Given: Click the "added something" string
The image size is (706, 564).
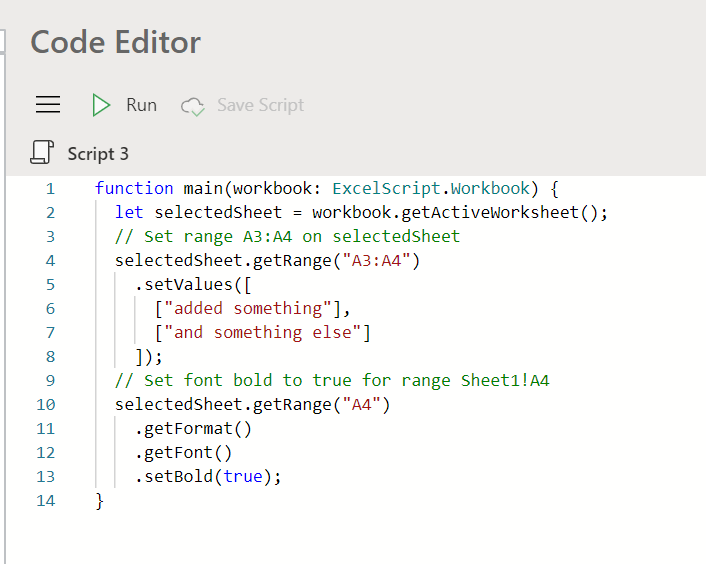Looking at the screenshot, I should click(x=248, y=308).
